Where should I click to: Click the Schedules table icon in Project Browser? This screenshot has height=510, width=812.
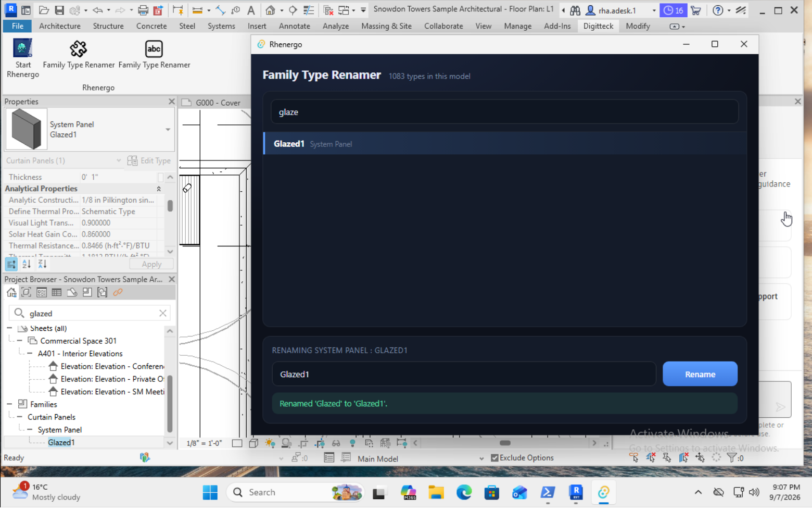point(57,293)
